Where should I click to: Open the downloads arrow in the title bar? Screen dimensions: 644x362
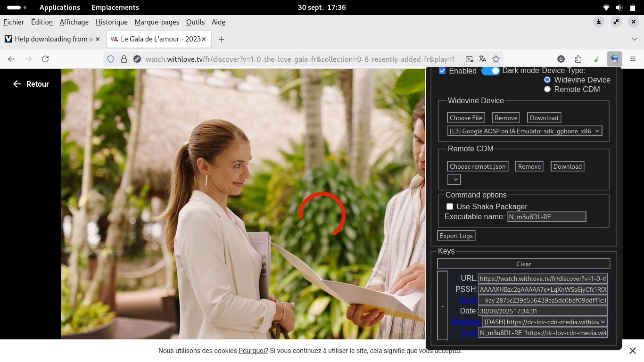pyautogui.click(x=599, y=22)
